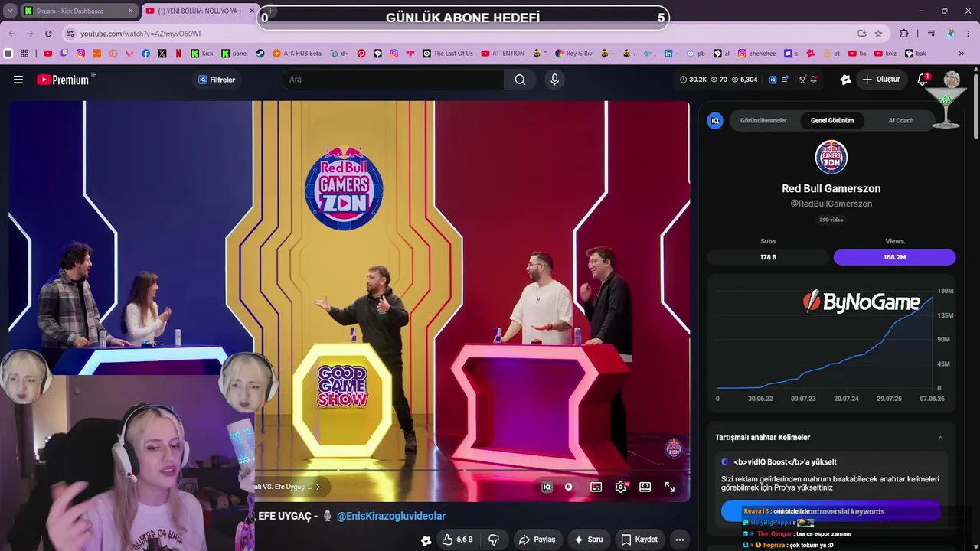The image size is (980, 551).
Task: Switch the player to theater mode
Action: click(x=645, y=487)
